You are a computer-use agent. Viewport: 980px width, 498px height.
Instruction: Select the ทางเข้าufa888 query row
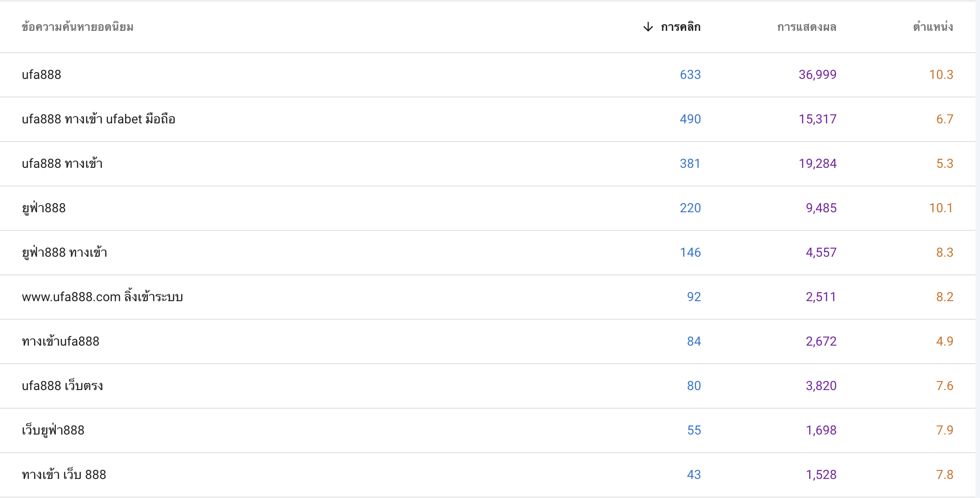(487, 342)
